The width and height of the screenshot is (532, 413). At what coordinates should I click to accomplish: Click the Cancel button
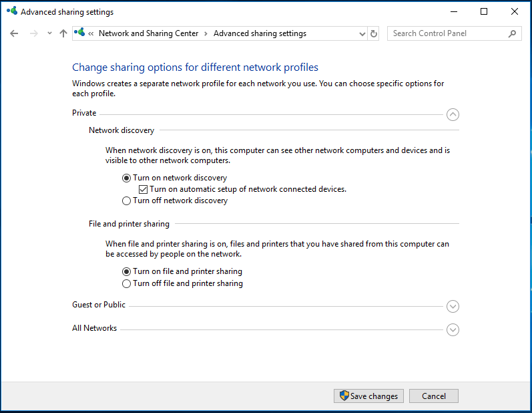434,396
